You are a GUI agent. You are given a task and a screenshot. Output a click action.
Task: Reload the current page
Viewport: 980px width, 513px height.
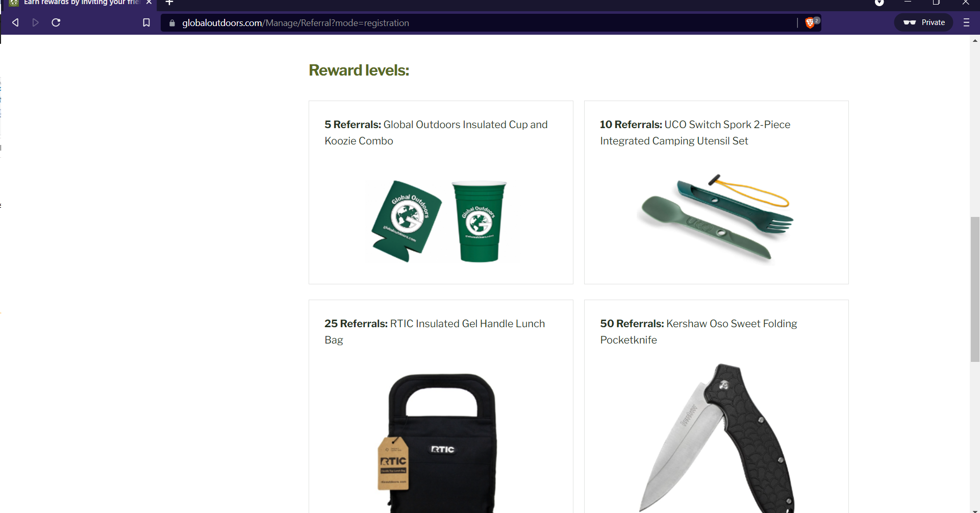[x=56, y=22]
